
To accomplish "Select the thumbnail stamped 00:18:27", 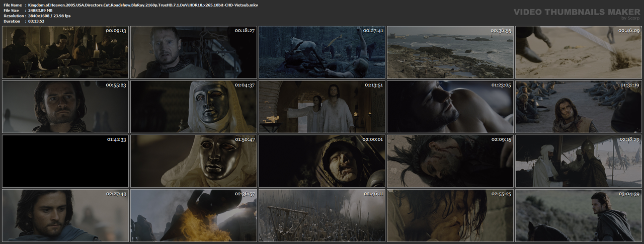I will point(194,52).
